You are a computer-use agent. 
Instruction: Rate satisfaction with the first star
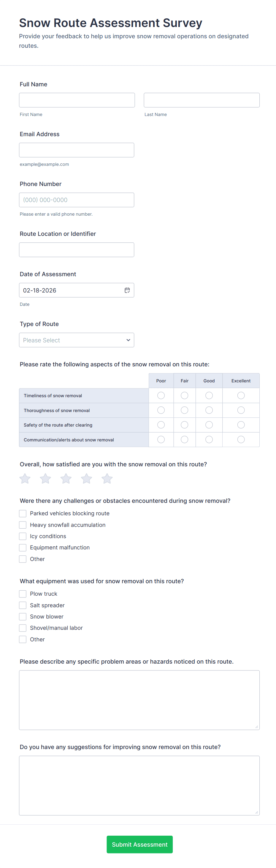25,478
